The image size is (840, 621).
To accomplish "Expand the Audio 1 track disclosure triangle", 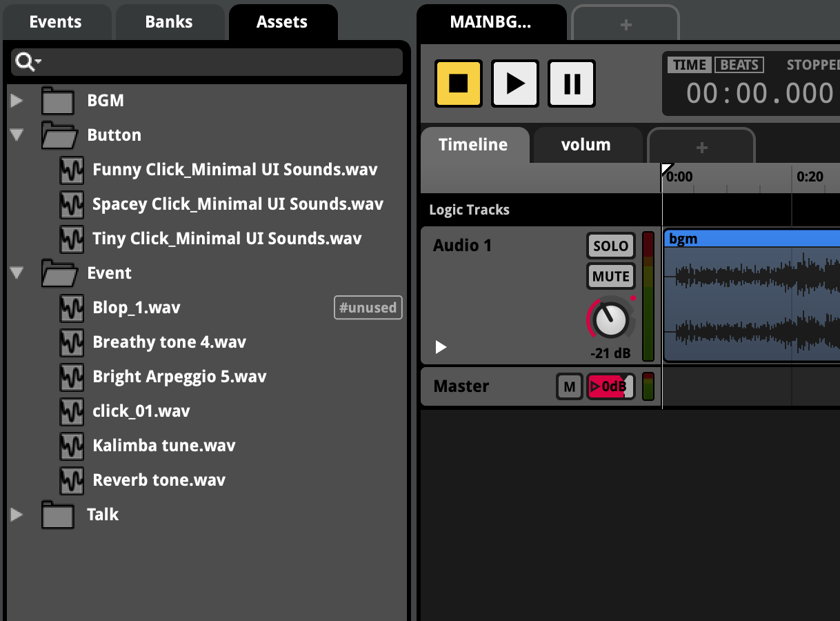I will [441, 347].
